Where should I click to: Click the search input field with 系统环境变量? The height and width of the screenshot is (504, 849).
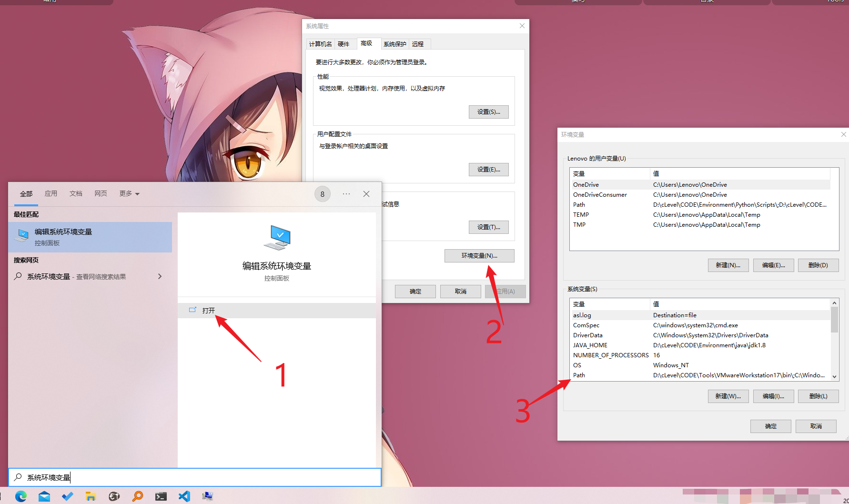195,477
